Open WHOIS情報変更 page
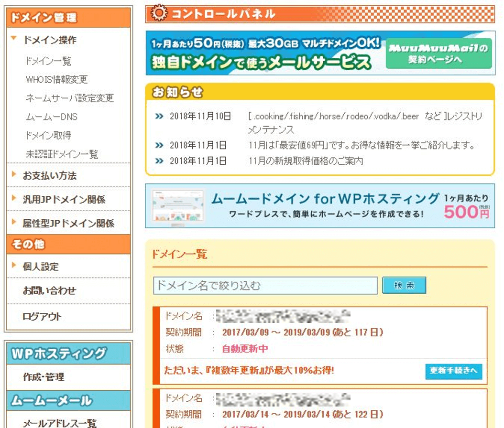 click(x=56, y=80)
